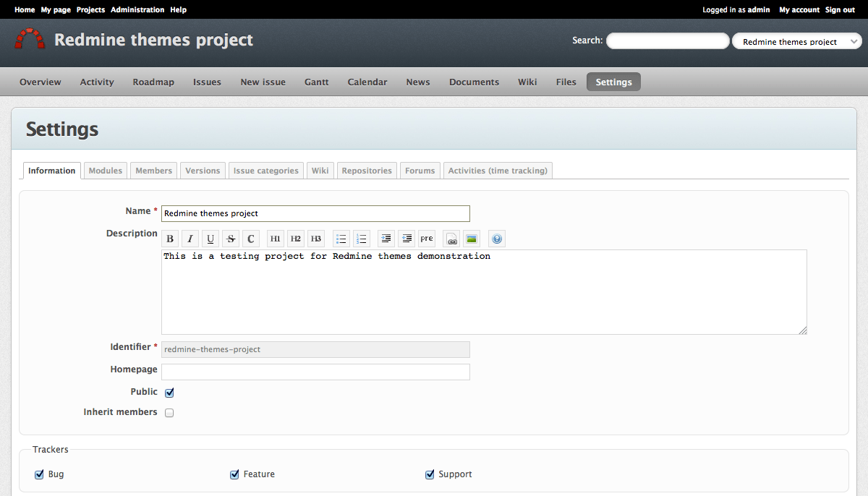Open the Issues page
This screenshot has width=868, height=496.
point(207,82)
